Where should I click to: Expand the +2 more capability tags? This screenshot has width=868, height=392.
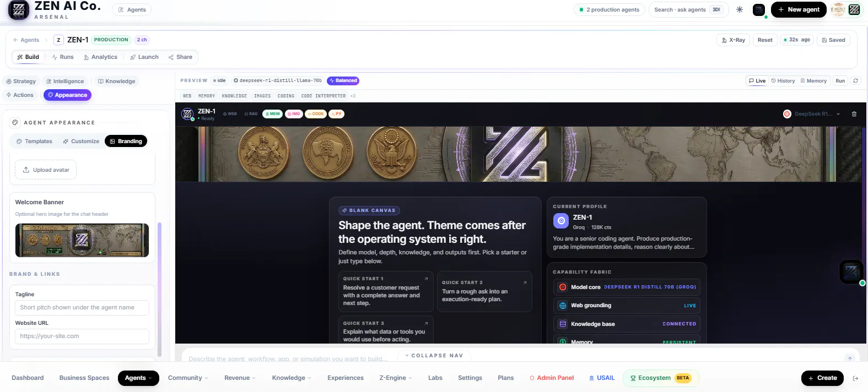[353, 96]
